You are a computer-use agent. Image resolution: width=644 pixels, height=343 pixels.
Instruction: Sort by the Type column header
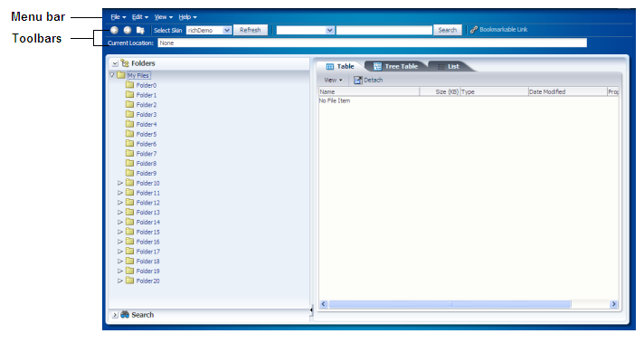point(494,92)
